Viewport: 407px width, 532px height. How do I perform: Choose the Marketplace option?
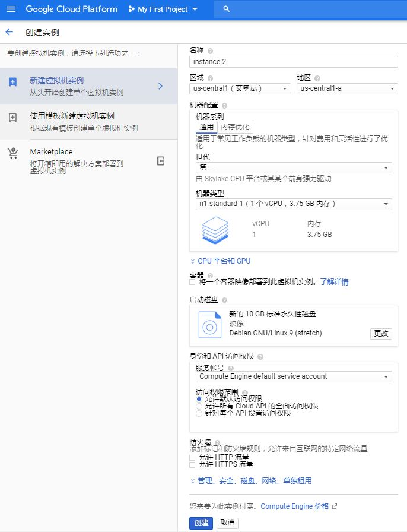point(88,160)
